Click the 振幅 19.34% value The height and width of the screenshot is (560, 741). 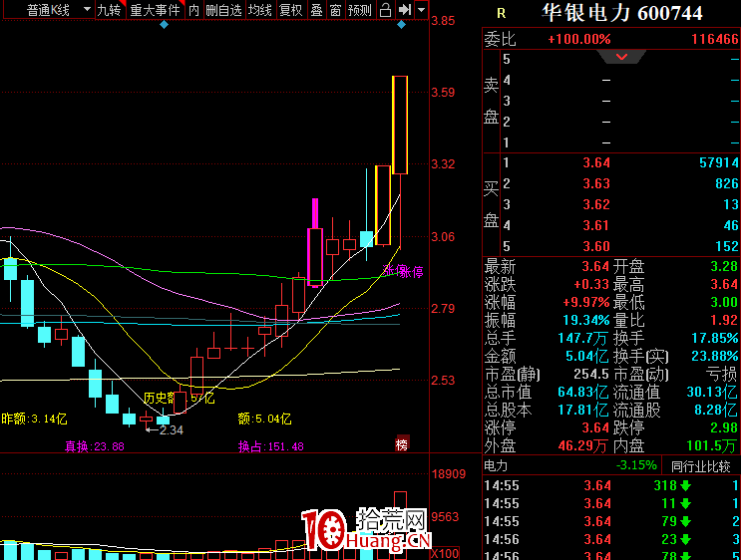pyautogui.click(x=586, y=320)
